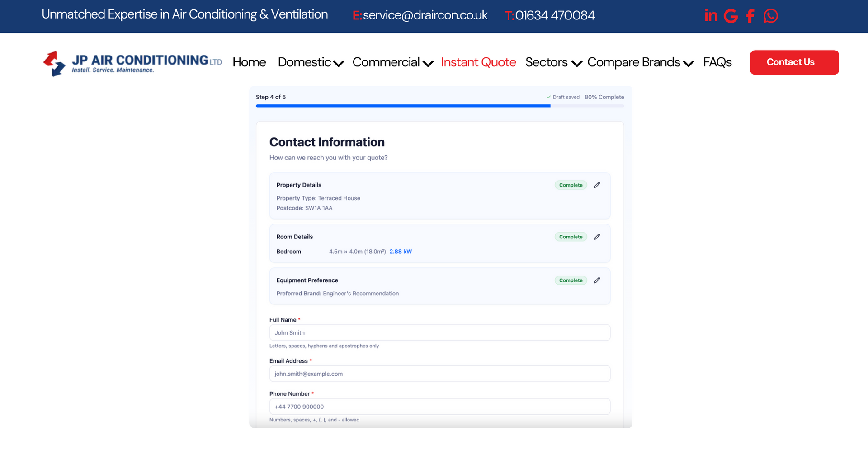Image resolution: width=868 pixels, height=458 pixels.
Task: Edit Room Details with pencil icon
Action: coord(597,237)
